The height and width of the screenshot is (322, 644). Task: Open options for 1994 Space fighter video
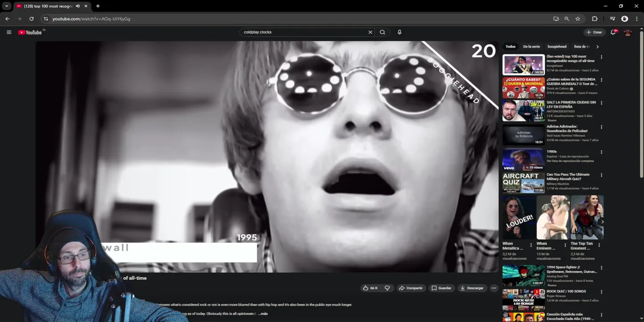[x=602, y=267]
